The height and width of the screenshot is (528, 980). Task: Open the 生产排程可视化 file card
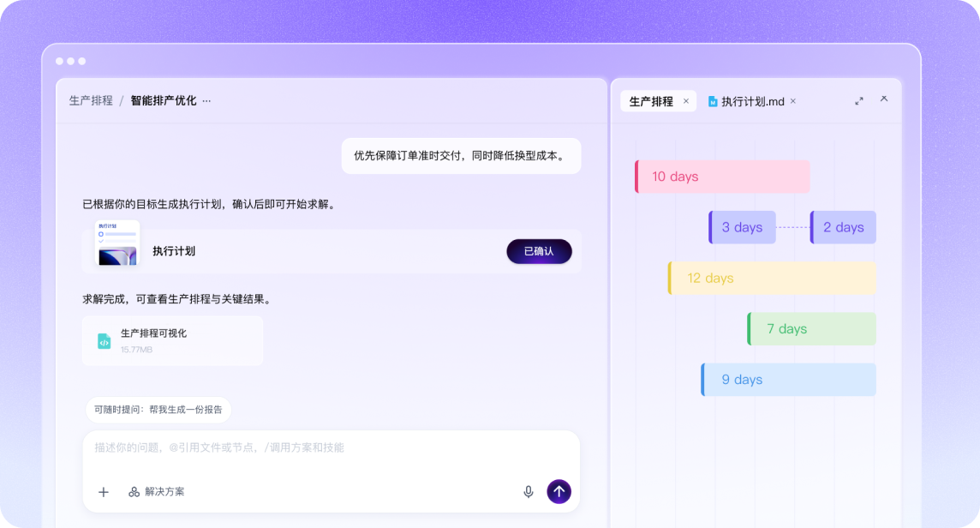172,341
